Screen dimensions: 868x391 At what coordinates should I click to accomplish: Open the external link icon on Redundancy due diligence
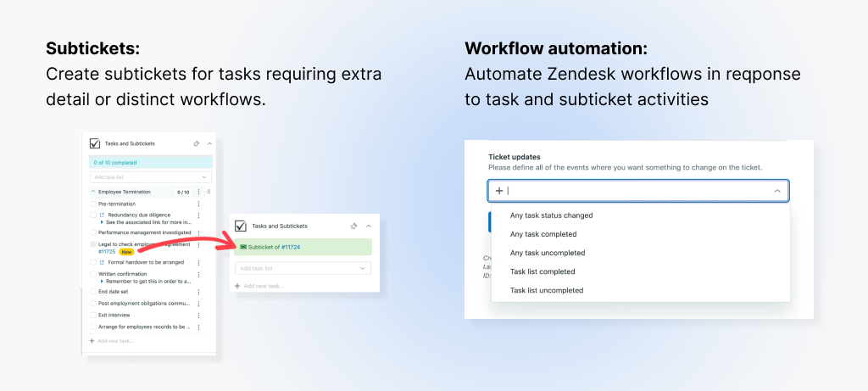102,215
